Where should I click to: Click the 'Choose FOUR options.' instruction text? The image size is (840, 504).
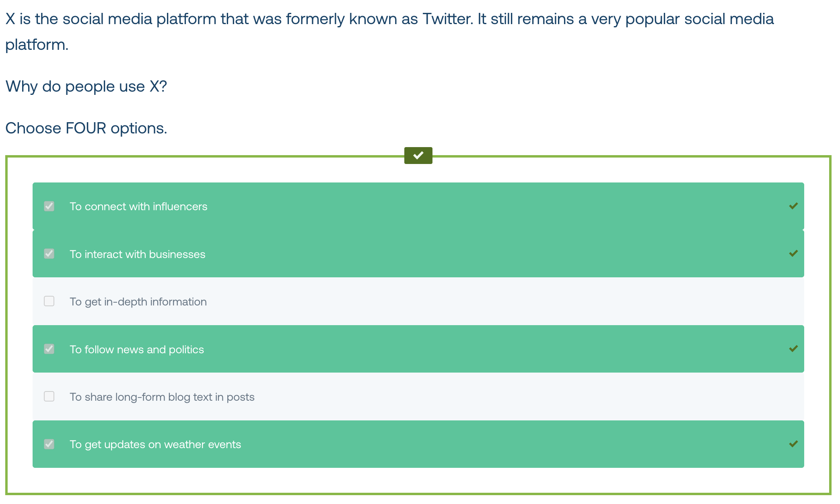tap(86, 128)
